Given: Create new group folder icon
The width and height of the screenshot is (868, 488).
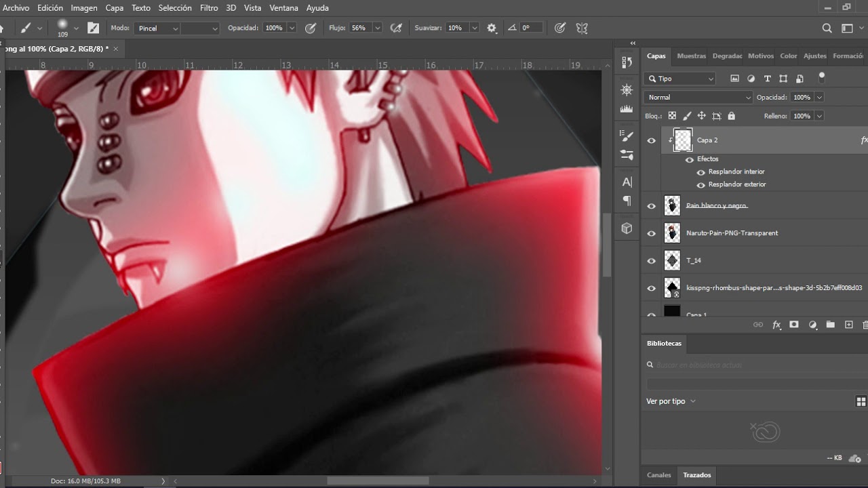Looking at the screenshot, I should pos(831,325).
